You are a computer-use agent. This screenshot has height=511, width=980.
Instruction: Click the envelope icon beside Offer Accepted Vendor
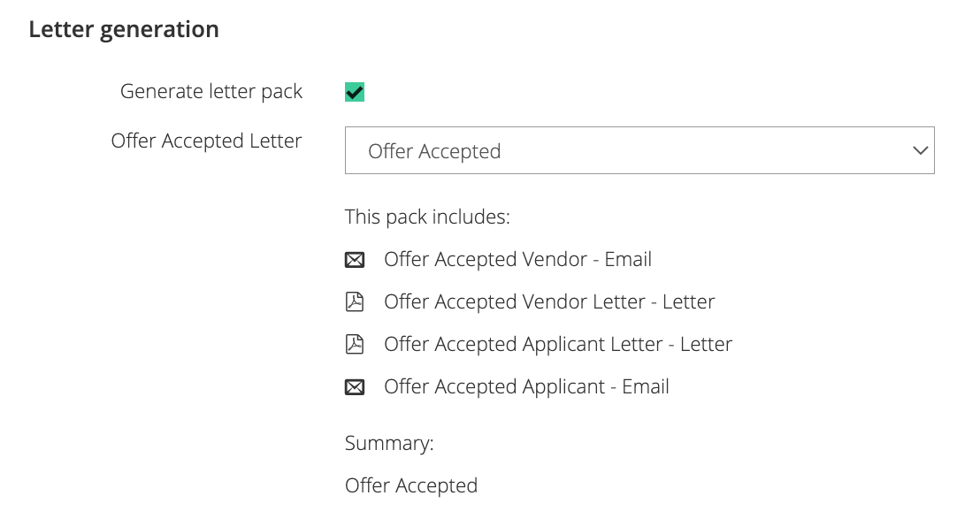pos(355,259)
